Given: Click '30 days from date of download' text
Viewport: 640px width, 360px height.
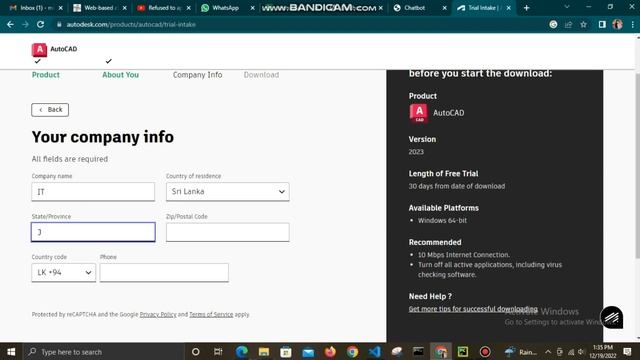Looking at the screenshot, I should point(457,186).
